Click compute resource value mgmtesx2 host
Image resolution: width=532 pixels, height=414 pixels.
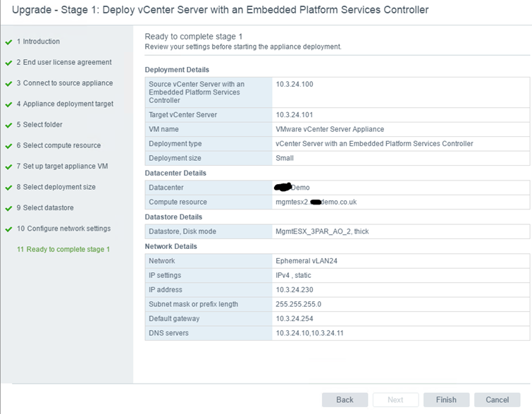point(316,202)
